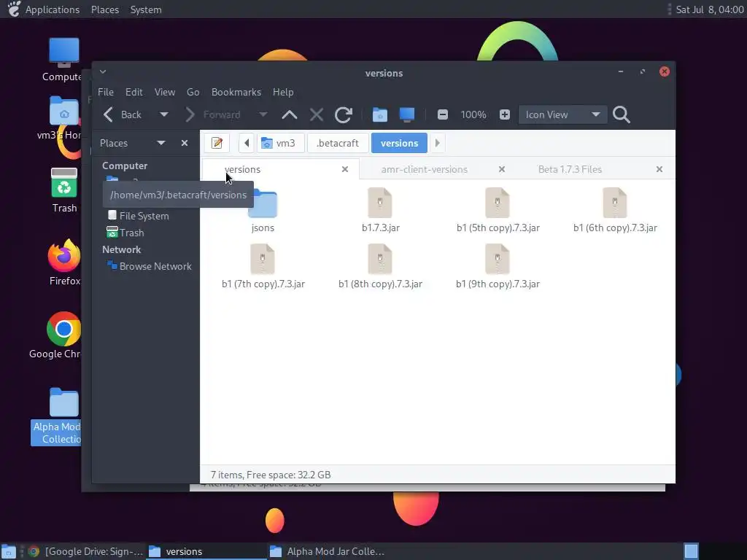Select b1 (8th copy).7.3.jar file
The height and width of the screenshot is (560, 747).
click(x=380, y=265)
